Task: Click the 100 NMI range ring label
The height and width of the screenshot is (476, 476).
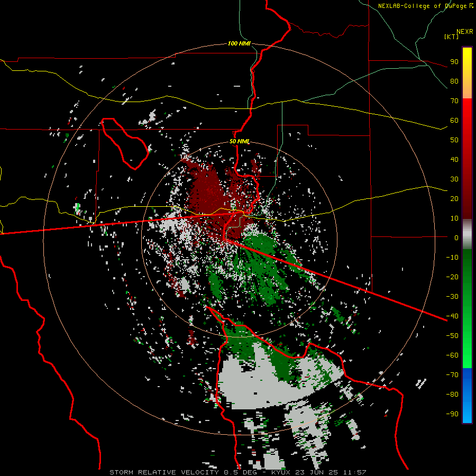Action: tap(239, 43)
